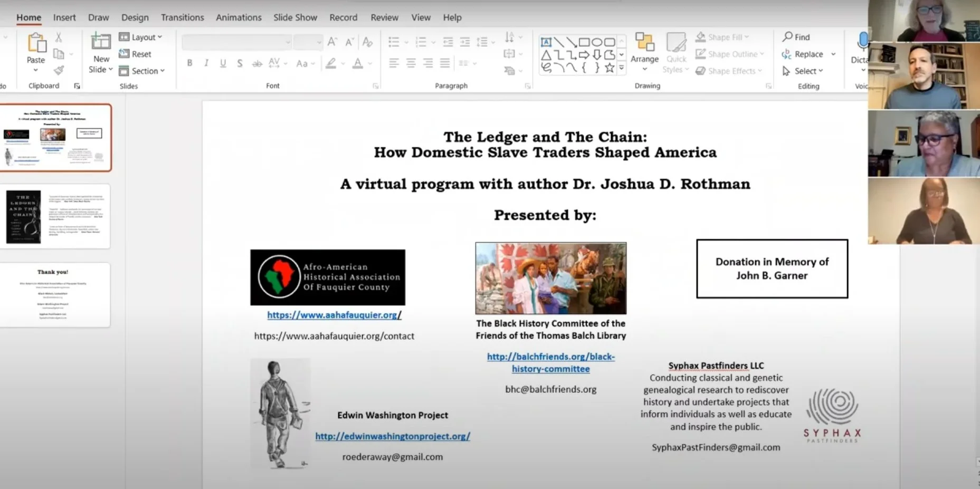Open the aahafauquier.org hyperlink
This screenshot has height=489, width=980.
(x=334, y=315)
